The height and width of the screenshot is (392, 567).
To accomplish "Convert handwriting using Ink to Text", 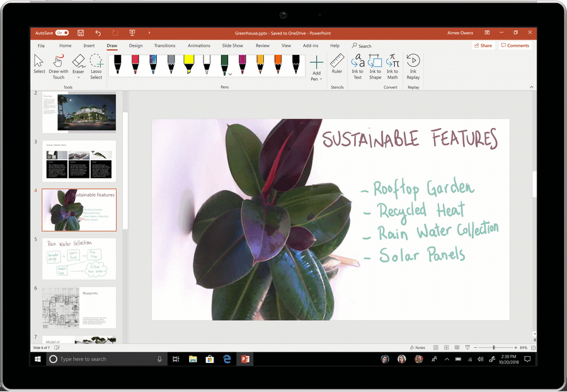I will [358, 66].
